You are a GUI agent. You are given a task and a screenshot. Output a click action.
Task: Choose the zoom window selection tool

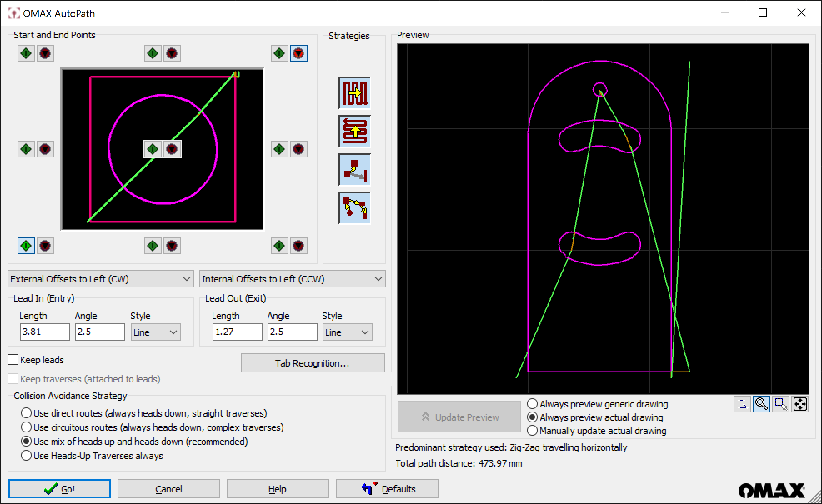pos(780,404)
